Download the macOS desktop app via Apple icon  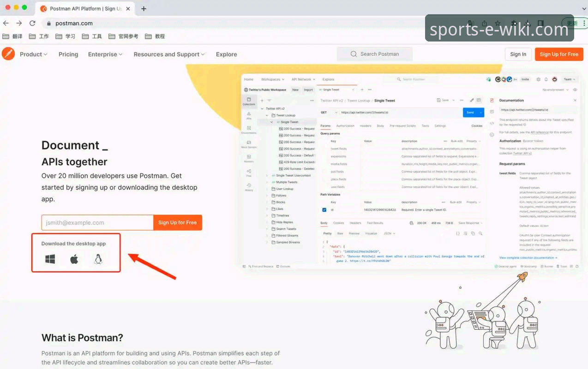pyautogui.click(x=74, y=259)
